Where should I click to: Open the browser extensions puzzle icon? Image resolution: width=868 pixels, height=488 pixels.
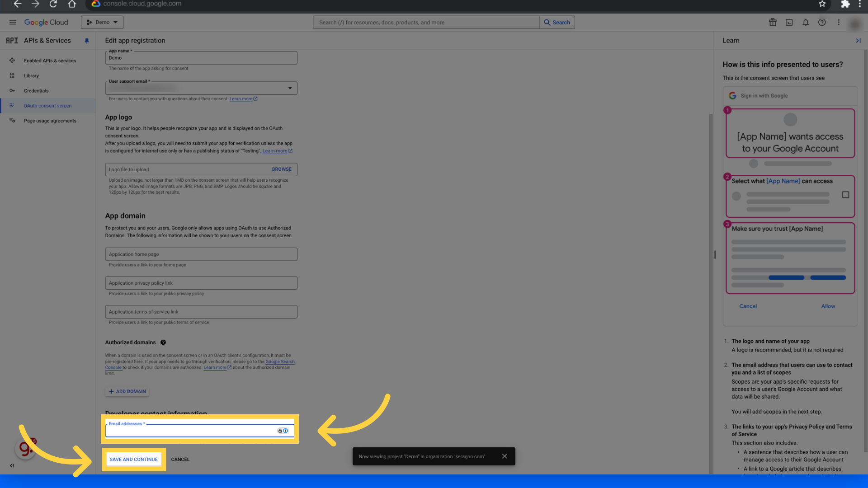pos(845,4)
